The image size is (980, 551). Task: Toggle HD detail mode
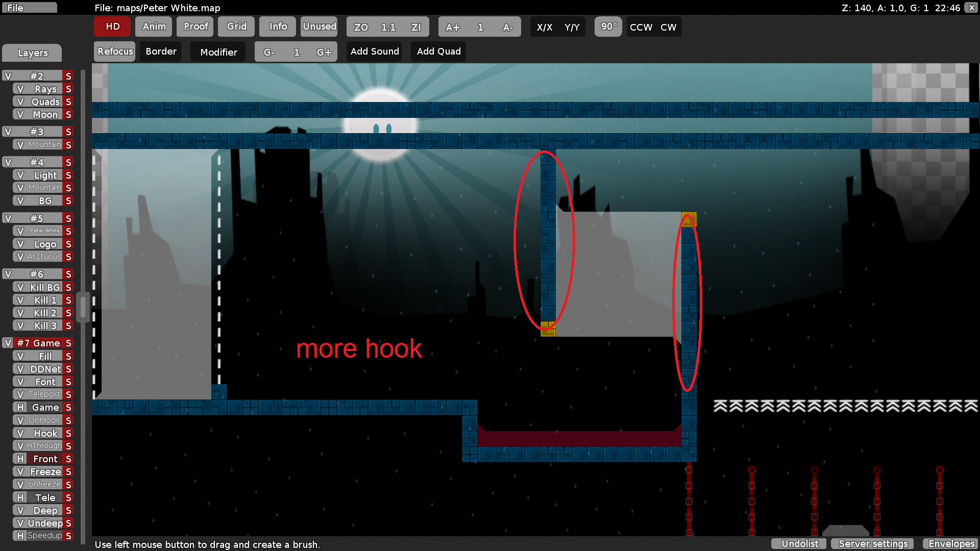point(112,27)
